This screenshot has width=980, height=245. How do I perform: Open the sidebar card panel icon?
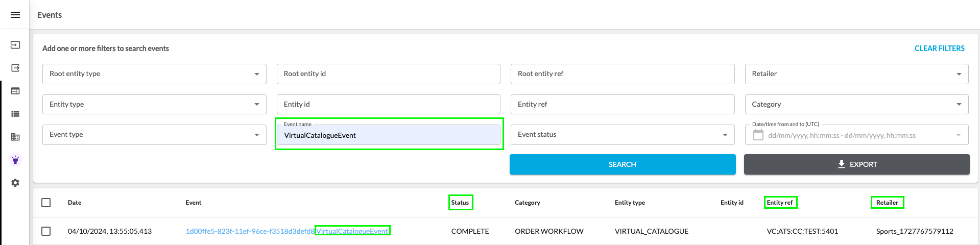[15, 91]
